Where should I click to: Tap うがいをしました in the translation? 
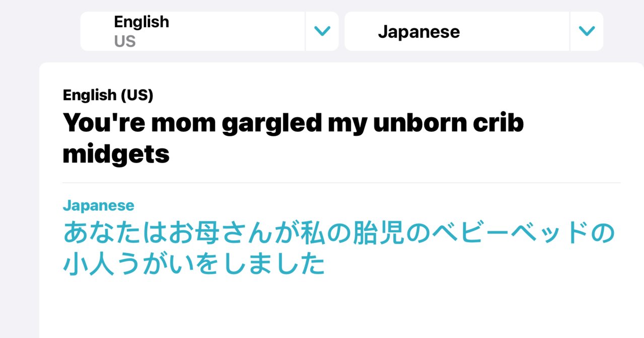[221, 265]
